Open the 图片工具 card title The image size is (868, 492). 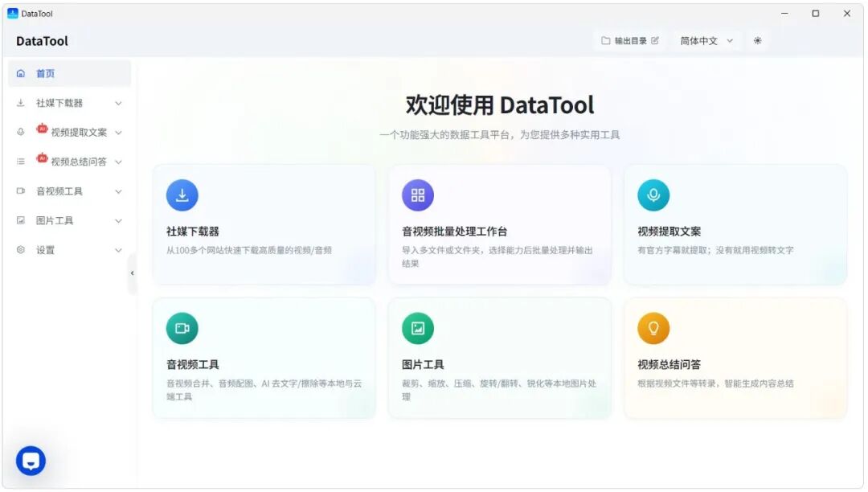[x=423, y=365]
